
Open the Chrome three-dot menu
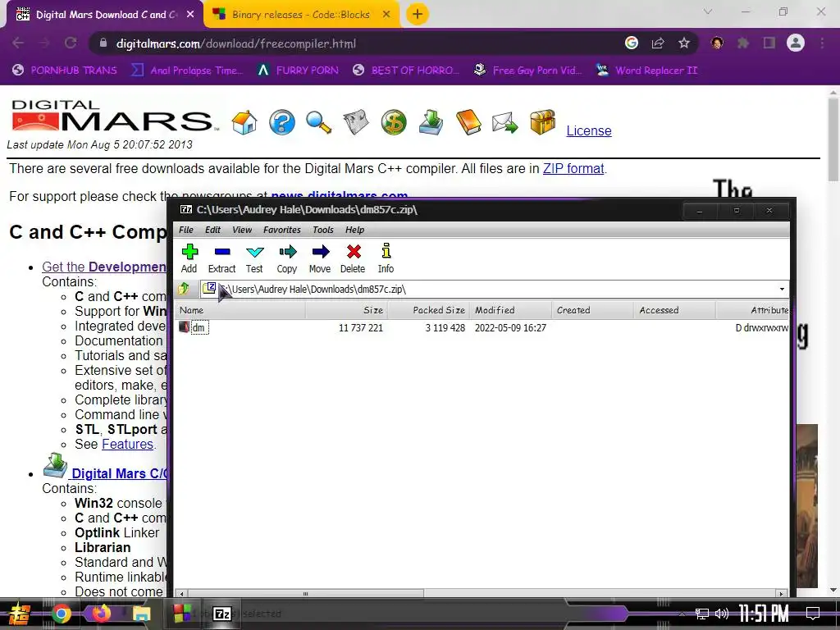click(x=822, y=43)
